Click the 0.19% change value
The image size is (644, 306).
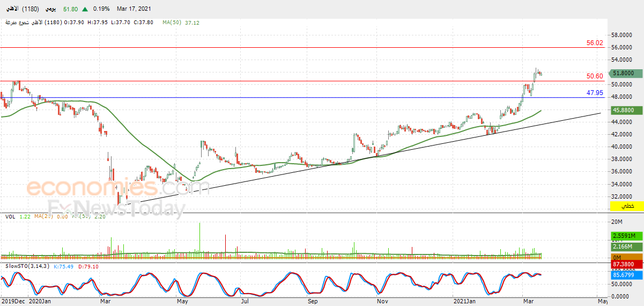click(101, 9)
